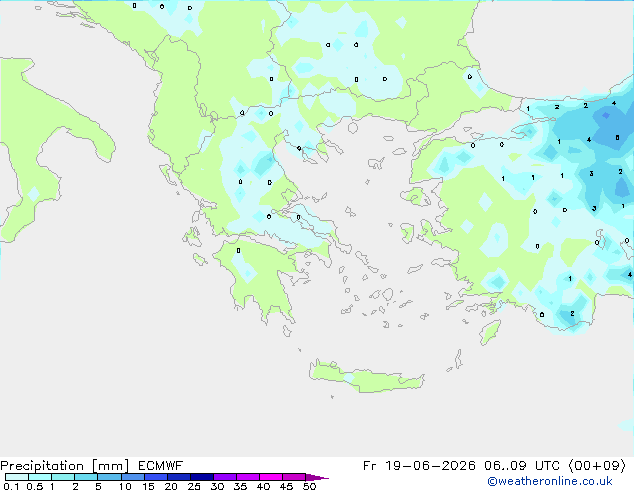
Task: Click the '(00+09)' forecast offset text
Action: pos(597,466)
